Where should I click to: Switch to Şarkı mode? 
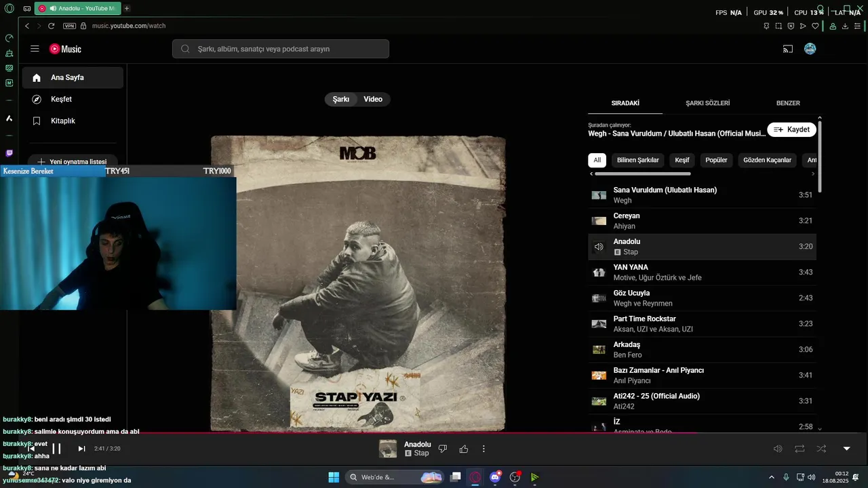[x=341, y=99]
